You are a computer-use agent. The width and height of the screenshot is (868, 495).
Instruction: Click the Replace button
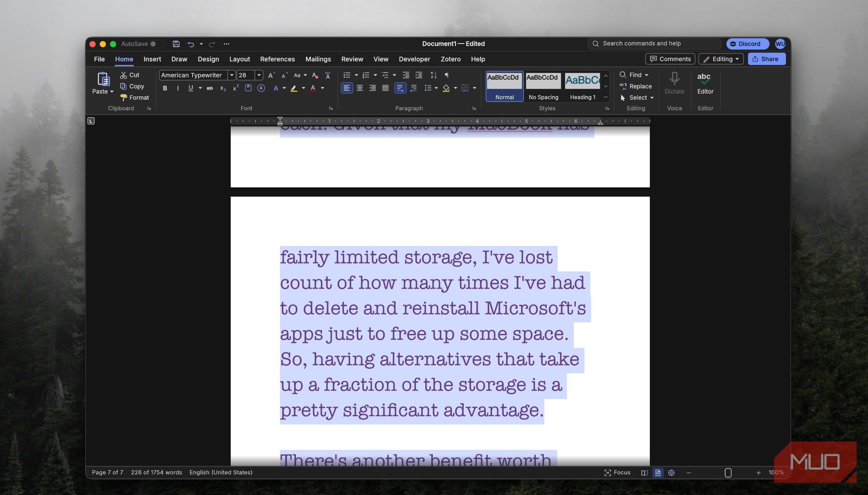(x=635, y=86)
